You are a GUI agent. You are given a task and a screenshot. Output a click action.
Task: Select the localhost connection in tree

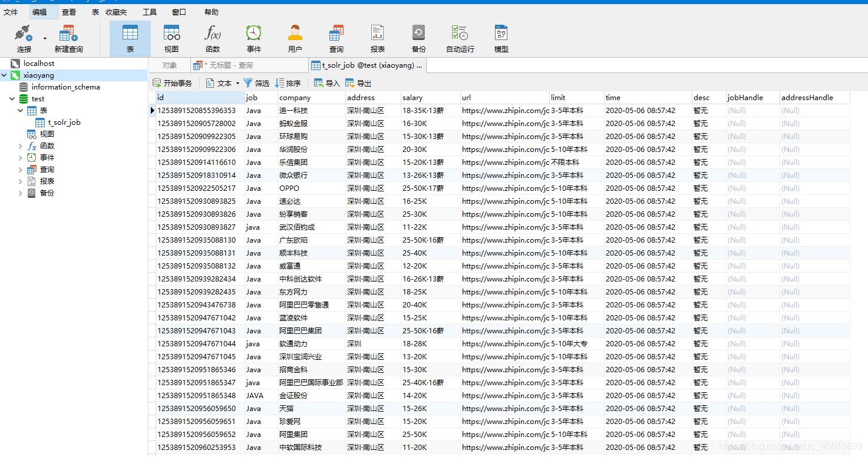pos(39,63)
